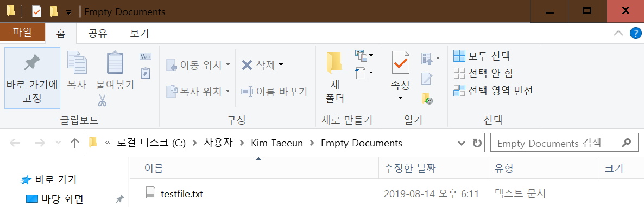The height and width of the screenshot is (207, 644).
Task: Go forward using the right arrow
Action: click(x=40, y=143)
